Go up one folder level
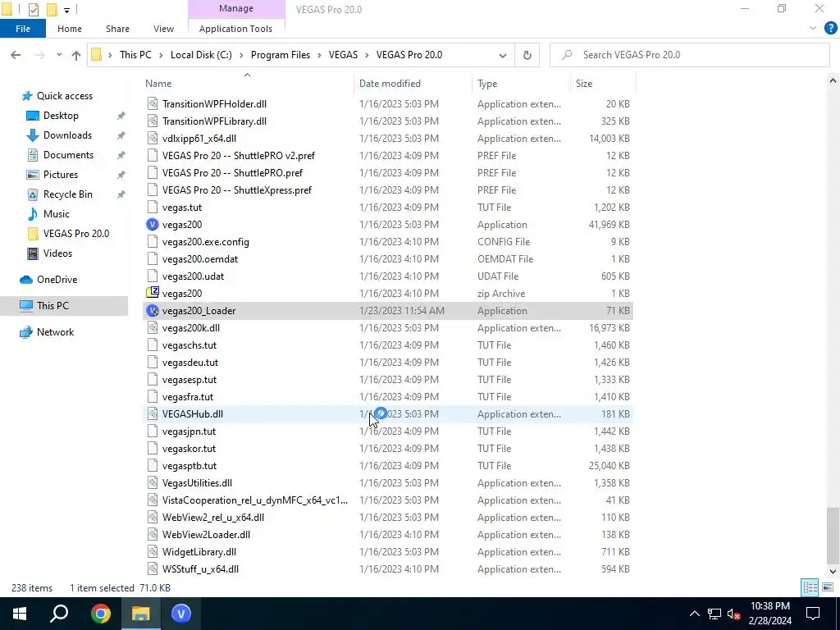The image size is (840, 630). pos(76,55)
